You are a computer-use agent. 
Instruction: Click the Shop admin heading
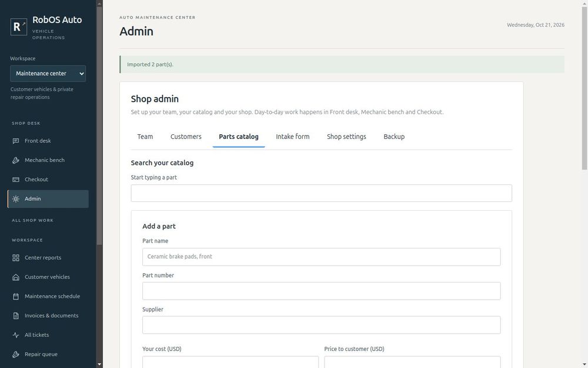pyautogui.click(x=155, y=99)
